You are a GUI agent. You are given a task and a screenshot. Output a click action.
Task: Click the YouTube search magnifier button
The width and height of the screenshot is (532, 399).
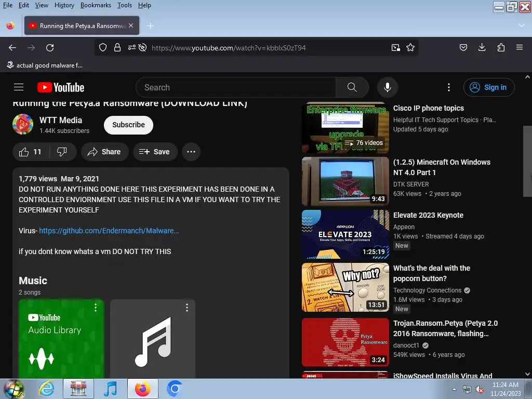pos(352,87)
